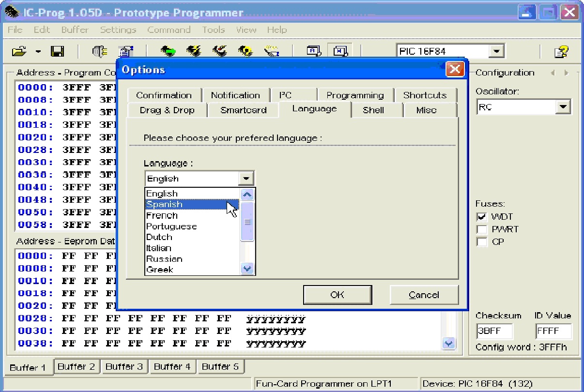Expand the recent files arrow beside Open
The width and height of the screenshot is (584, 392).
click(38, 51)
